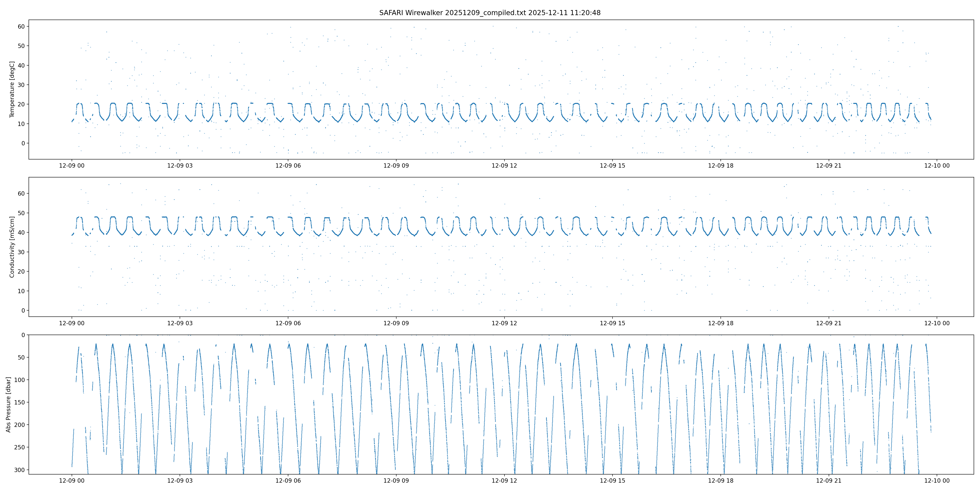Click the 12-09 18 tick under pressure plot

[721, 480]
